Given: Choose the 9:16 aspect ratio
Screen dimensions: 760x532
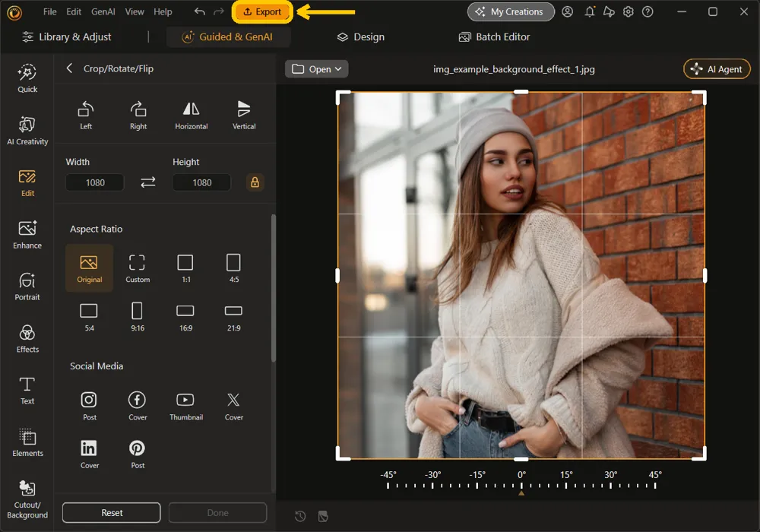Looking at the screenshot, I should [x=137, y=316].
